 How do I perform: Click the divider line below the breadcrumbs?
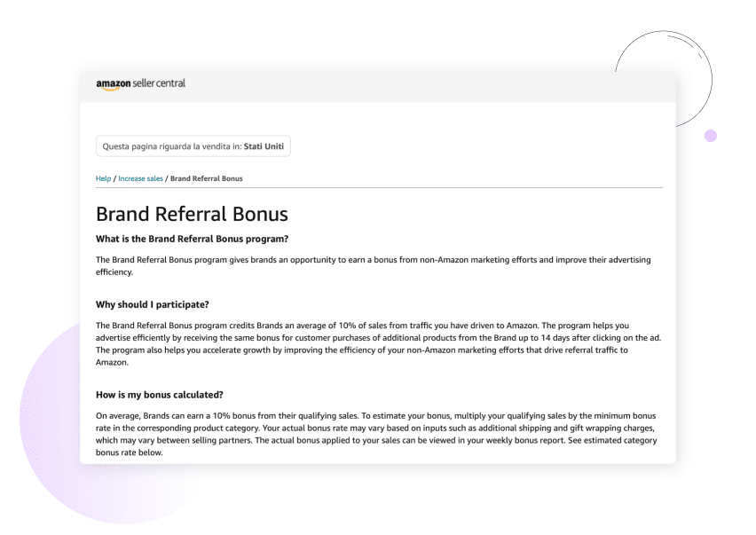(379, 188)
